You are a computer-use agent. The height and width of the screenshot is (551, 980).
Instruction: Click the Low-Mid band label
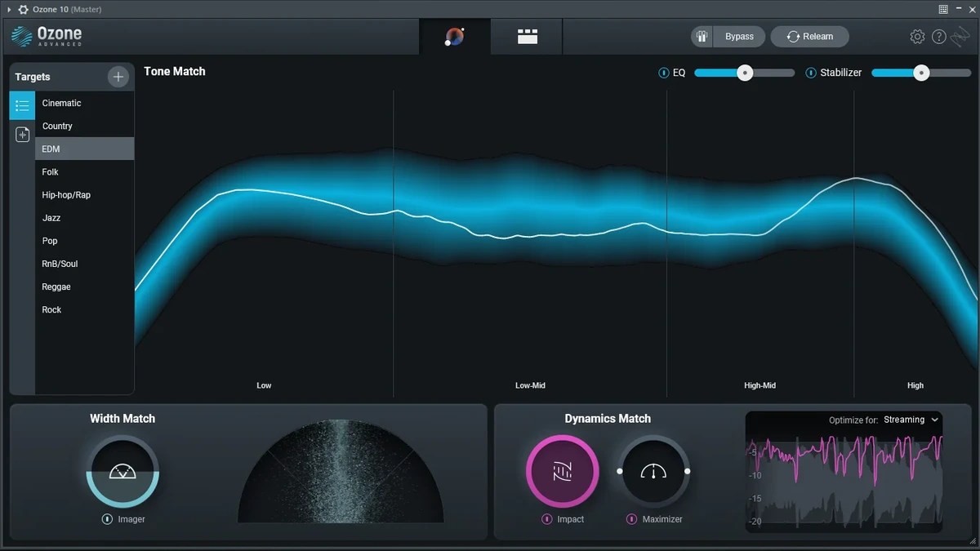tap(530, 385)
